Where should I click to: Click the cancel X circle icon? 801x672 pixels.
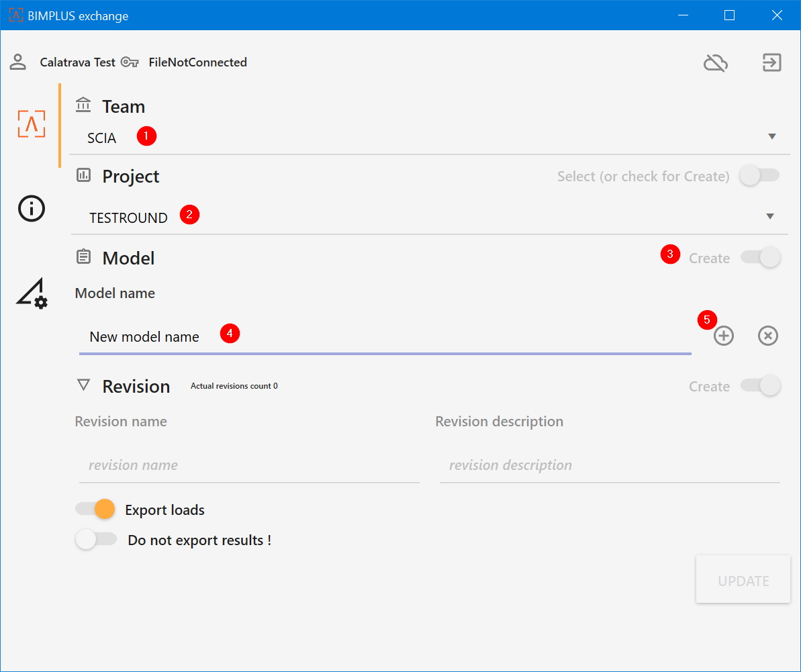pyautogui.click(x=767, y=336)
